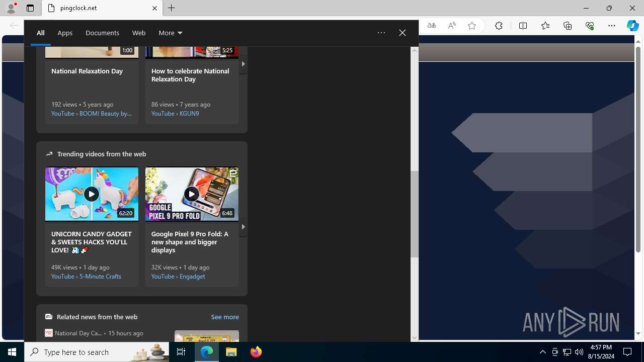This screenshot has height=362, width=644.
Task: Click the Translate page icon
Action: point(432,26)
